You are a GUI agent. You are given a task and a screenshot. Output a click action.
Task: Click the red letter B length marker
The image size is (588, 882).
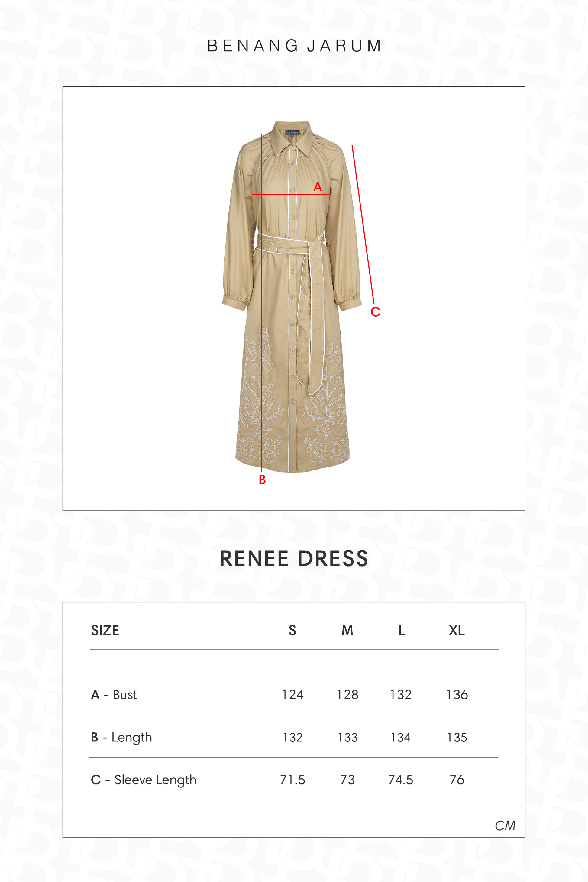[262, 480]
